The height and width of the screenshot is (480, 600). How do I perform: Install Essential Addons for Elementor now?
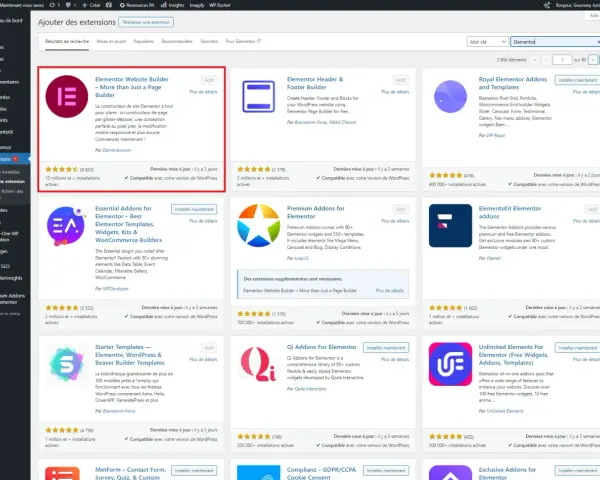point(194,209)
